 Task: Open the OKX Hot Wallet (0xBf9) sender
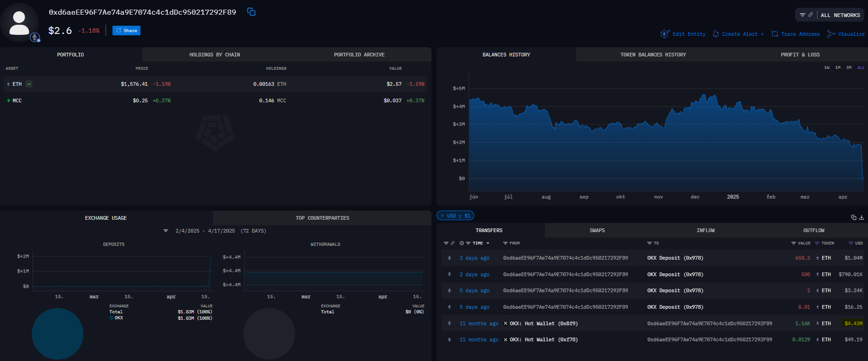(x=543, y=323)
